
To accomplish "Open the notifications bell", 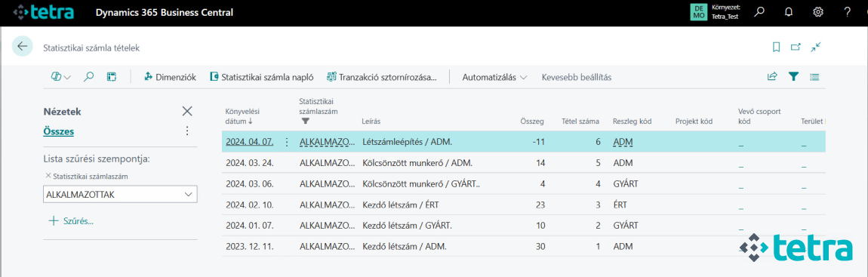I will (789, 11).
